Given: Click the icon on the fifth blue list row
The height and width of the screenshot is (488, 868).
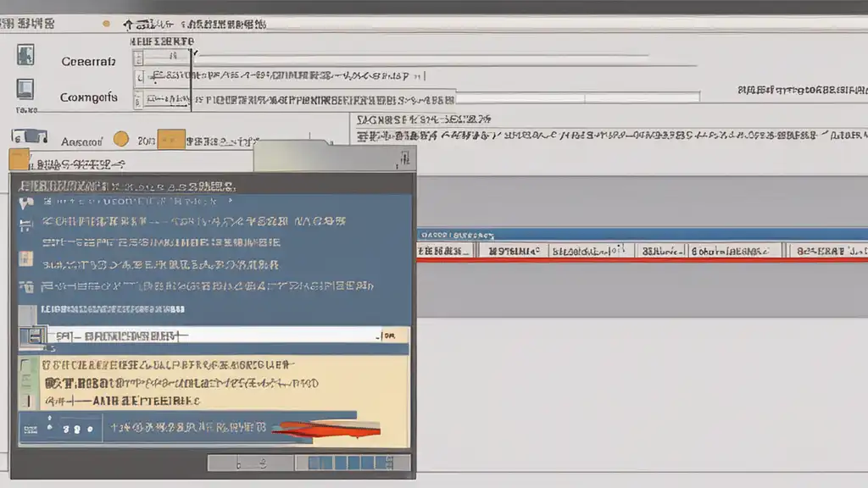Looking at the screenshot, I should point(26,286).
